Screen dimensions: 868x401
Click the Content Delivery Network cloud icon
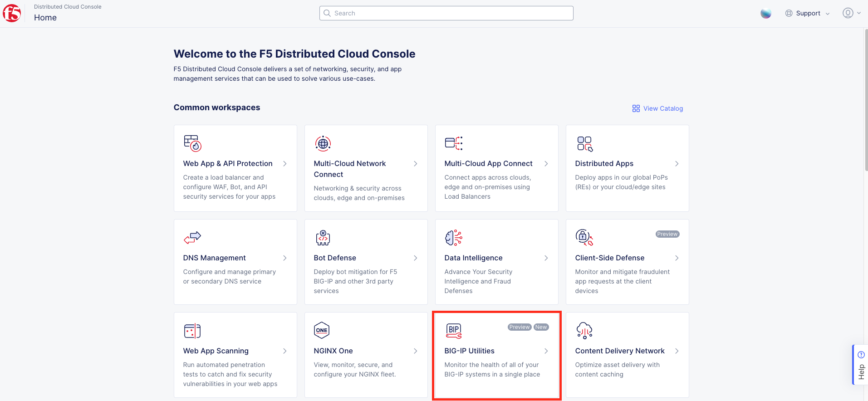(584, 330)
